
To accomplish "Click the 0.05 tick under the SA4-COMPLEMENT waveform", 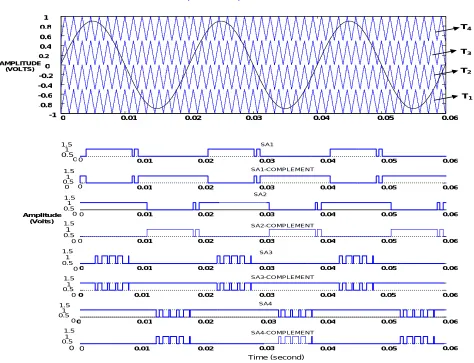I will click(x=389, y=348).
